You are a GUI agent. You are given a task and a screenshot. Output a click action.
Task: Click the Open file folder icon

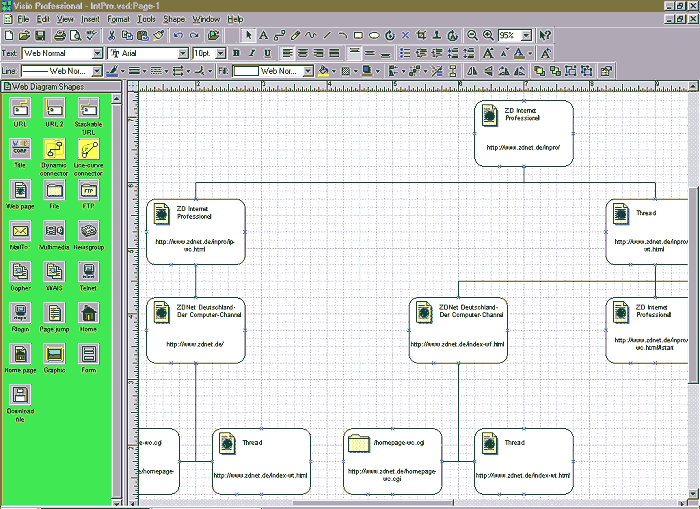point(25,35)
